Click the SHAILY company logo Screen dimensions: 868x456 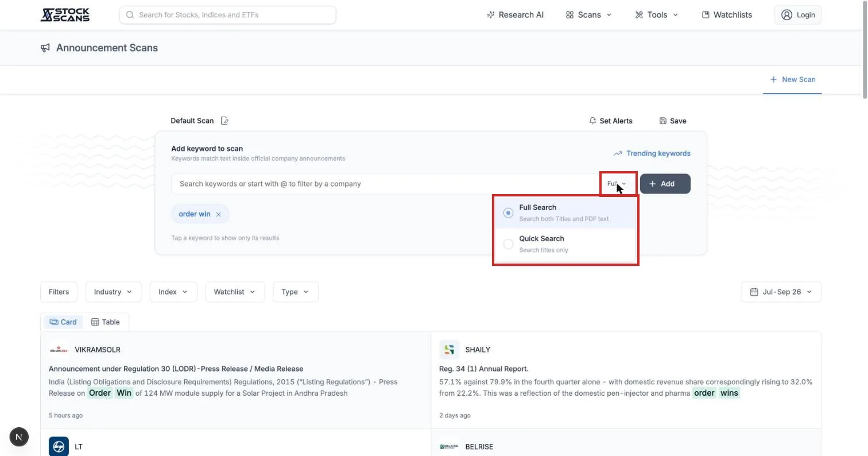(449, 350)
